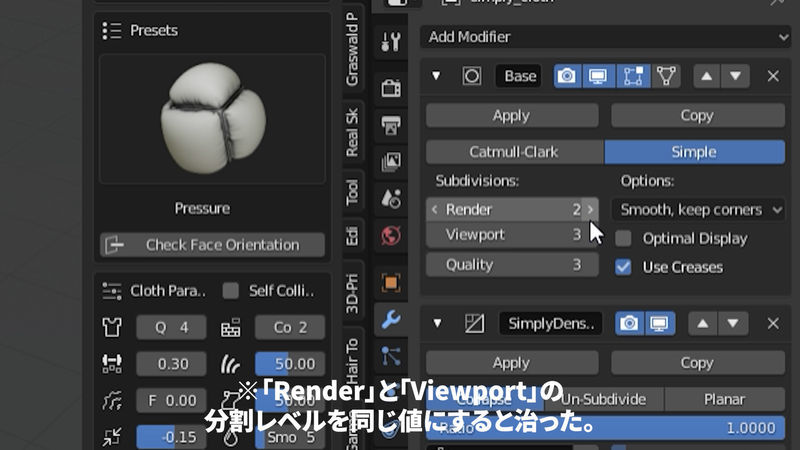Image resolution: width=800 pixels, height=450 pixels.
Task: Select Catmull-Clark subdivision type
Action: tap(515, 152)
